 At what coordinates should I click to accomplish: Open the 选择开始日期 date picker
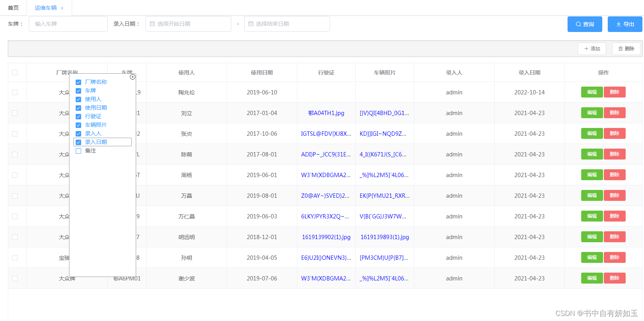coord(188,24)
